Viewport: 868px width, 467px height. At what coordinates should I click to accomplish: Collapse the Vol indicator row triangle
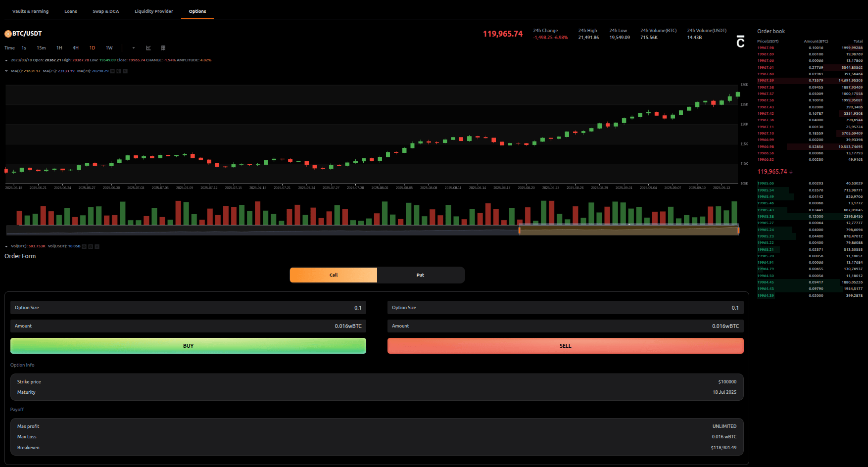click(6, 246)
